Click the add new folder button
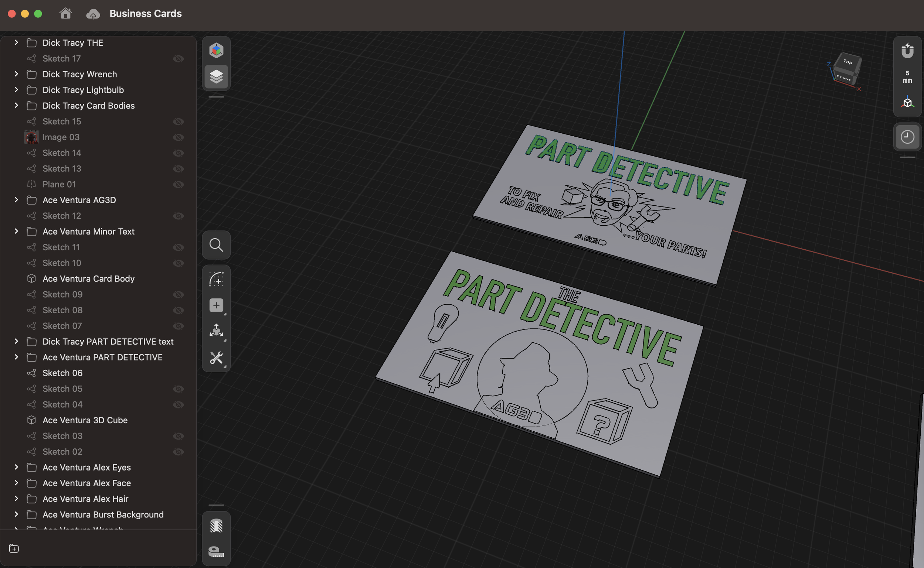This screenshot has width=924, height=568. [x=14, y=549]
